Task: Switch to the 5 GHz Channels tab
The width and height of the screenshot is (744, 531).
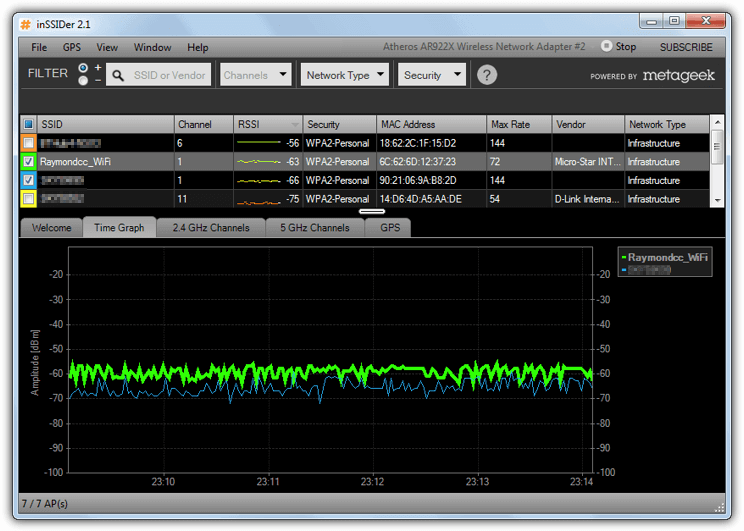Action: tap(315, 228)
